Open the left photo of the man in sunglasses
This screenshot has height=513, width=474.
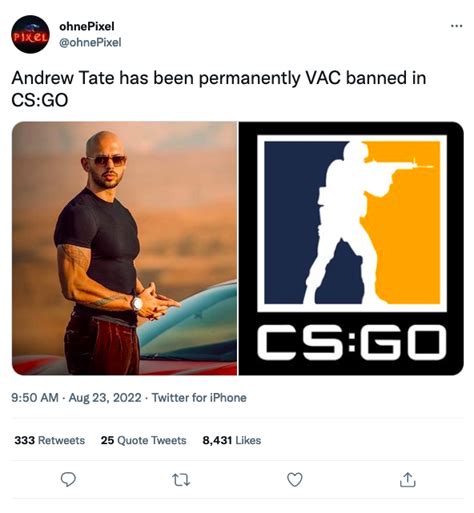coord(124,248)
